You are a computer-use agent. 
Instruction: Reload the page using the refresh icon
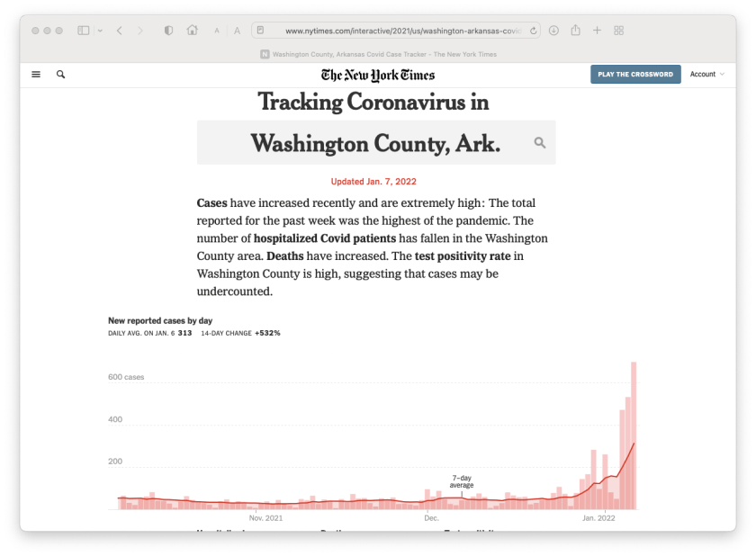534,30
